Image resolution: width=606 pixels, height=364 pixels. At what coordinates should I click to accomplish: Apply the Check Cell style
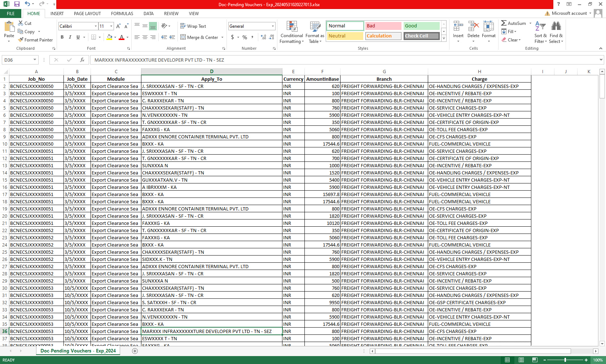pyautogui.click(x=421, y=36)
